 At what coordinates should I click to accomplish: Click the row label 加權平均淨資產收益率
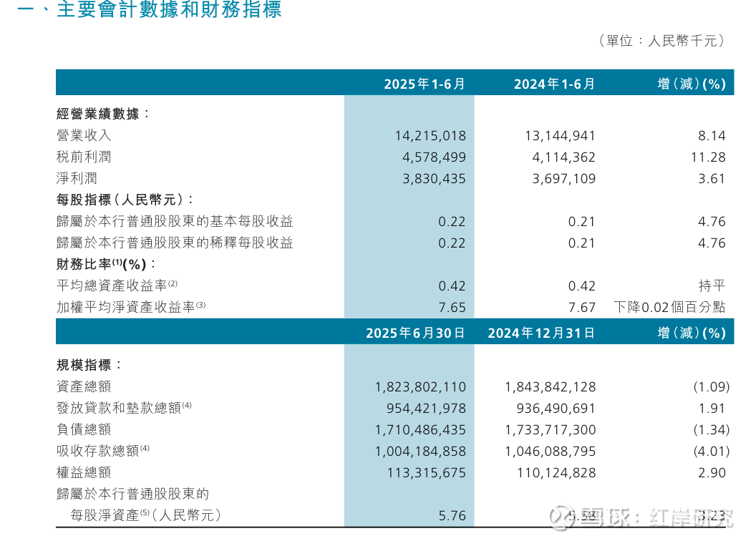126,307
